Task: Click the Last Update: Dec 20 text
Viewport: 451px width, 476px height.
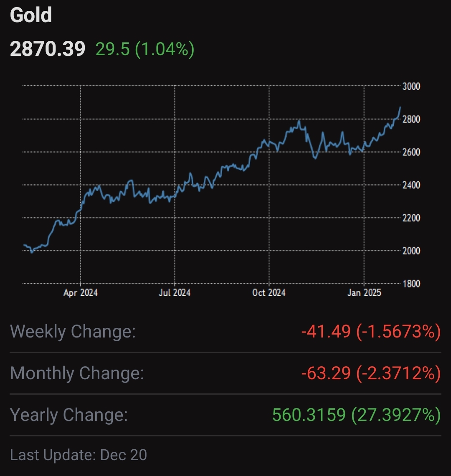Action: click(x=79, y=455)
